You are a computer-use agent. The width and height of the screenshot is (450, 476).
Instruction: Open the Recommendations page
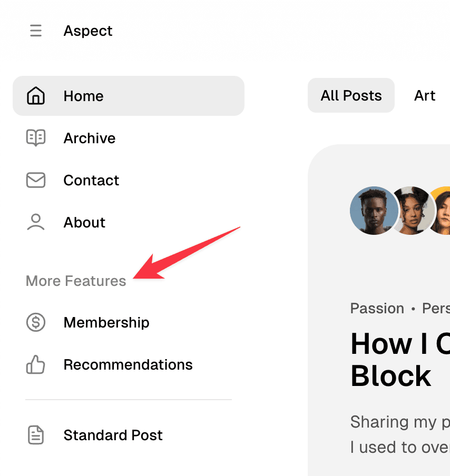128,364
